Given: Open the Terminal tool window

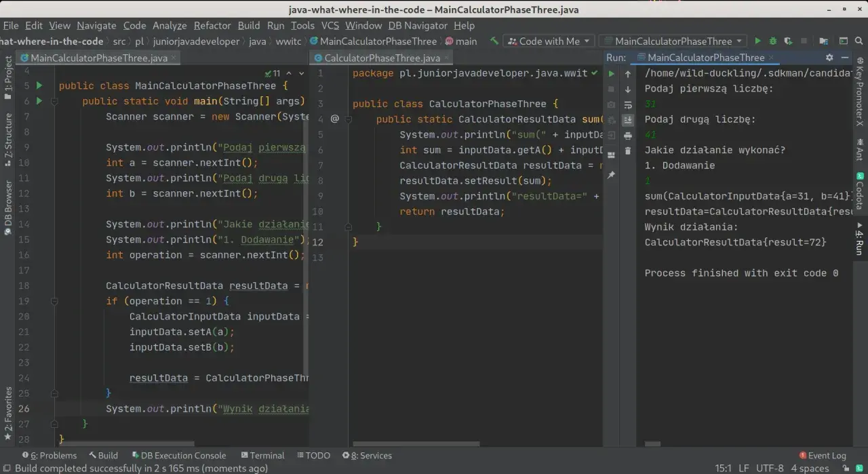Looking at the screenshot, I should click(262, 456).
